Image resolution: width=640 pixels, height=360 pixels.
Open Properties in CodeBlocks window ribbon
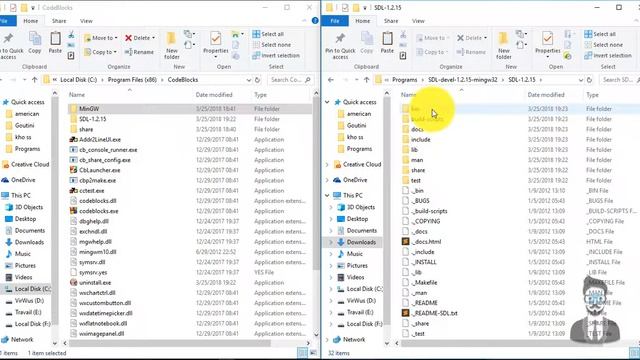(216, 44)
